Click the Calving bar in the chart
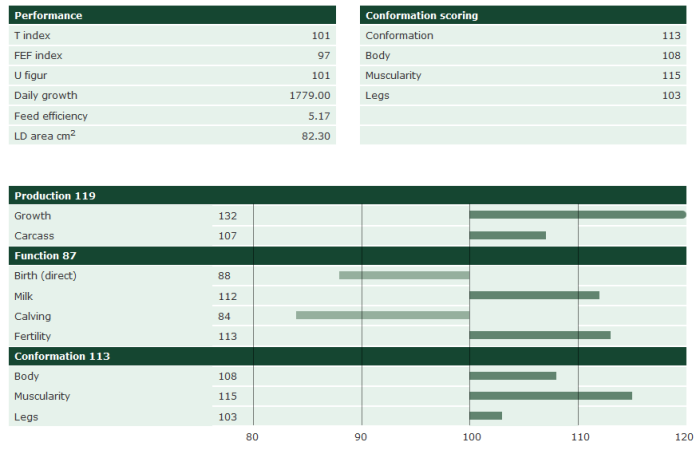Viewport: 700px width, 450px height. tap(383, 315)
